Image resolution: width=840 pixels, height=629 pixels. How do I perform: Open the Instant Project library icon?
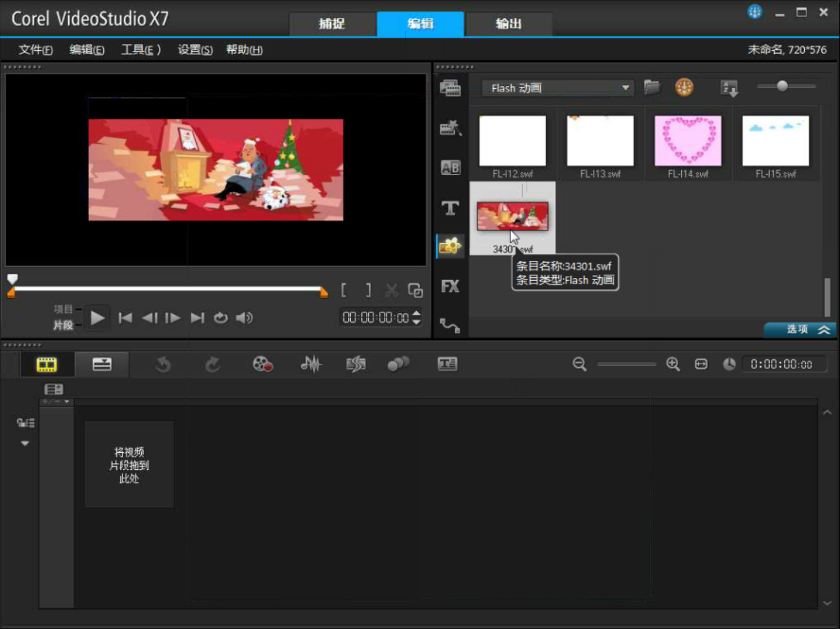pyautogui.click(x=451, y=127)
